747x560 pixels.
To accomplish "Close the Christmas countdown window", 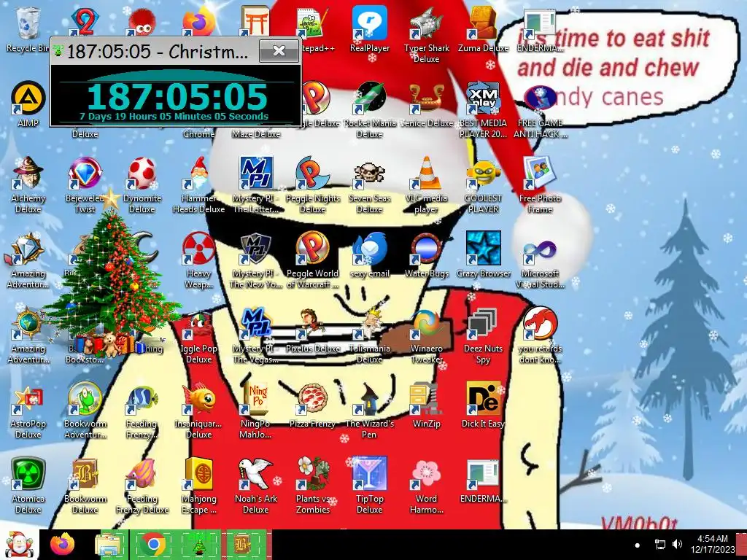I will [x=279, y=50].
